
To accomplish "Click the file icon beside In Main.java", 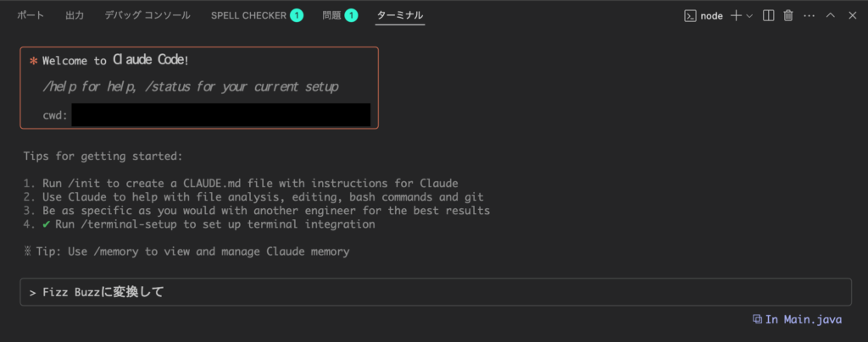I will pyautogui.click(x=757, y=319).
